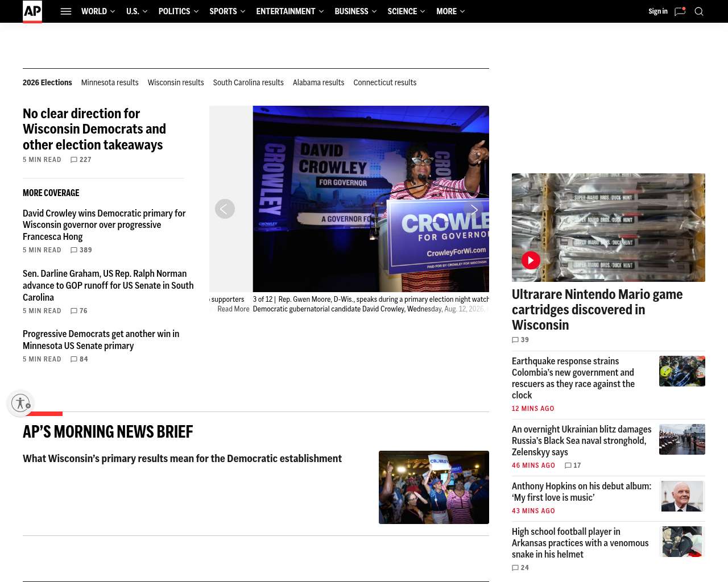This screenshot has height=582, width=728.
Task: Click Sign in
Action: point(658,11)
